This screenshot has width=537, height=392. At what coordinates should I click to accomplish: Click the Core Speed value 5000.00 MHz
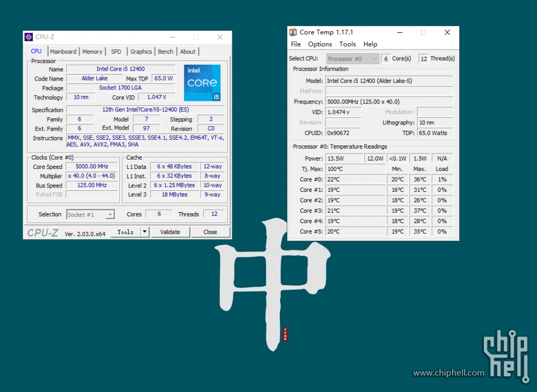point(92,166)
